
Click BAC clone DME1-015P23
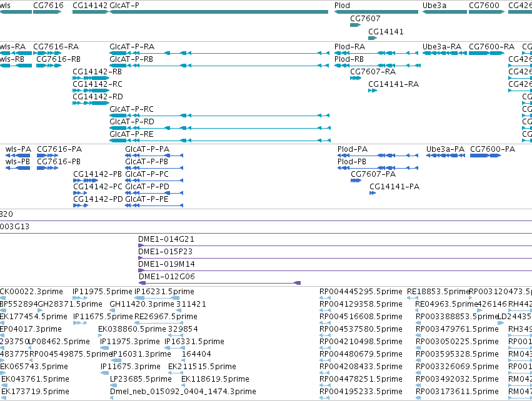pyautogui.click(x=335, y=258)
